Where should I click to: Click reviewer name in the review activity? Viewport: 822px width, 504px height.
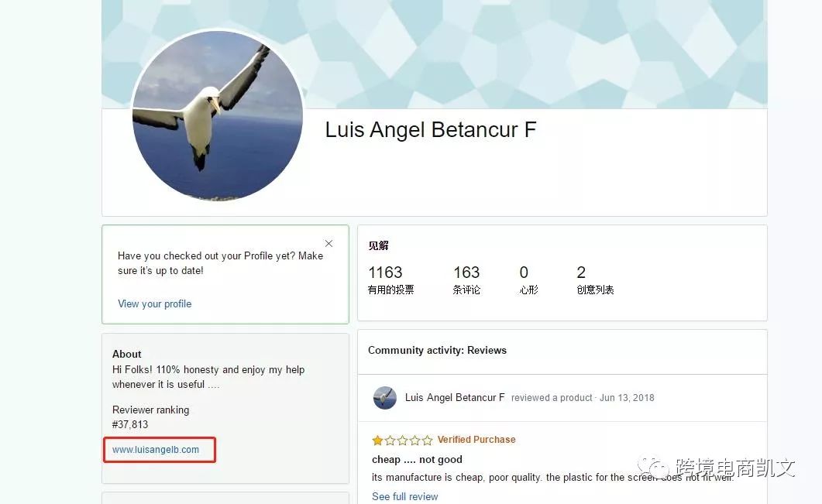(x=455, y=398)
